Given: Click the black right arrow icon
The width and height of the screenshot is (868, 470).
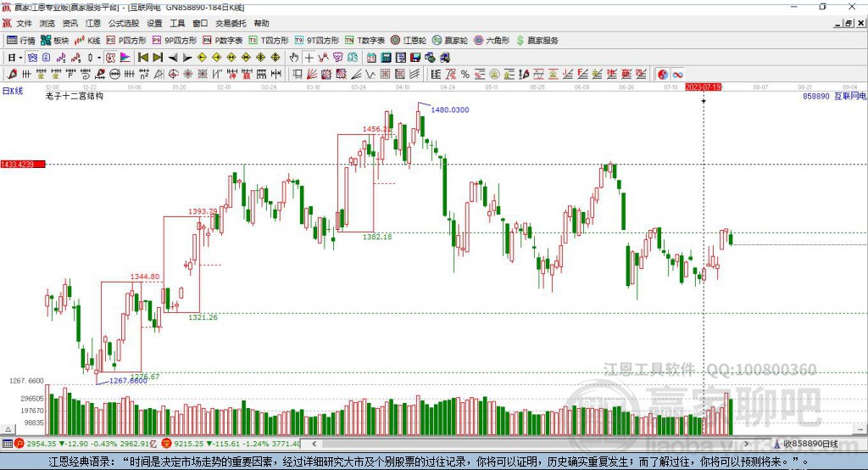Looking at the screenshot, I should coord(187,58).
